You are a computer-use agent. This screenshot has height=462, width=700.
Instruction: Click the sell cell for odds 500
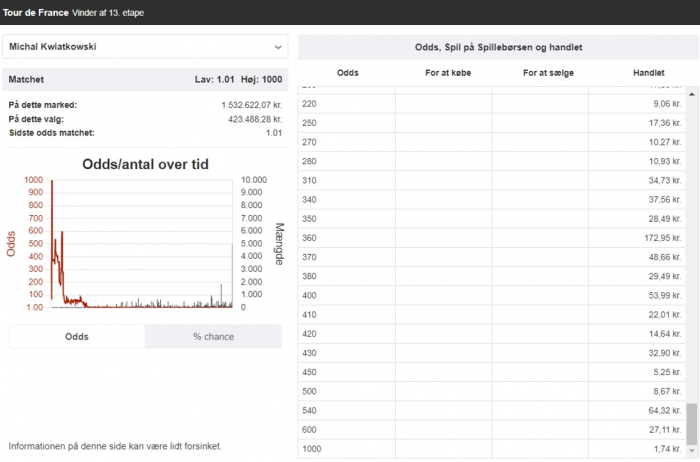coord(540,392)
